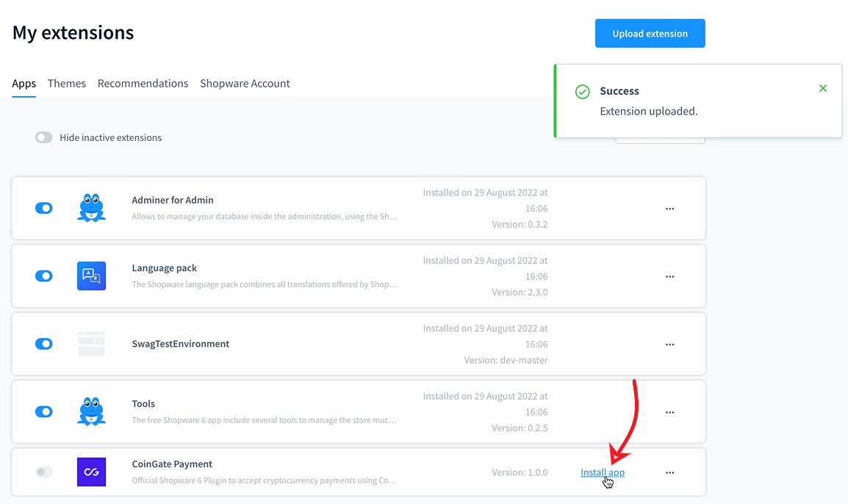Click the Adminer description text
Viewport: 848px width, 504px height.
tap(265, 216)
